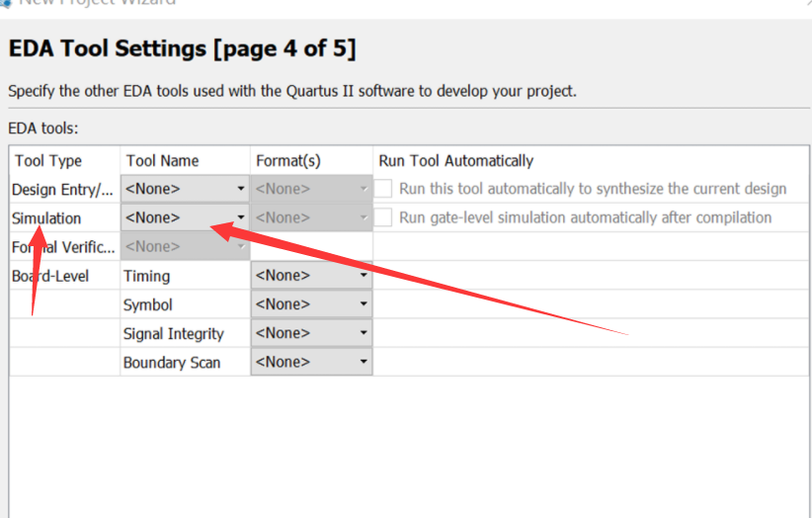Select the Simulation row label
Screen dimensions: 812x518
tap(46, 217)
